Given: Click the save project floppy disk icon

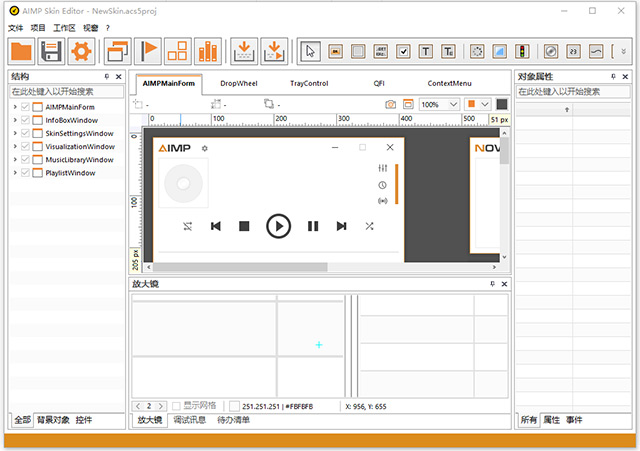Looking at the screenshot, I should [x=51, y=51].
